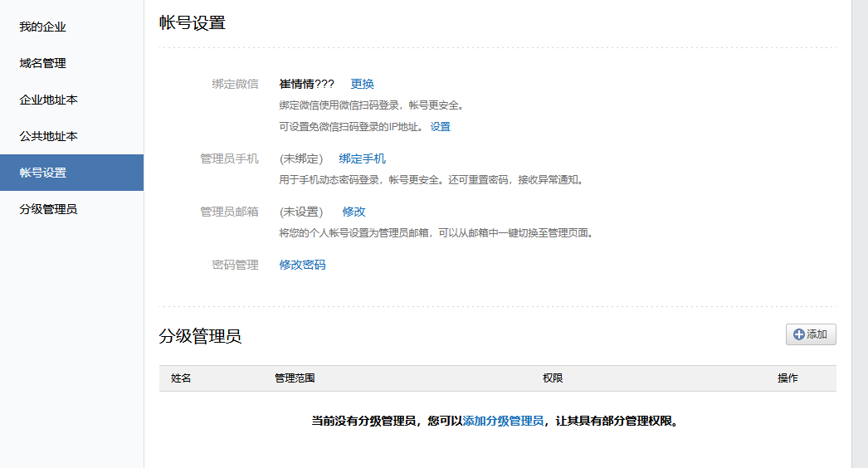Click the 权限 column header
This screenshot has height=468, width=868.
[553, 378]
